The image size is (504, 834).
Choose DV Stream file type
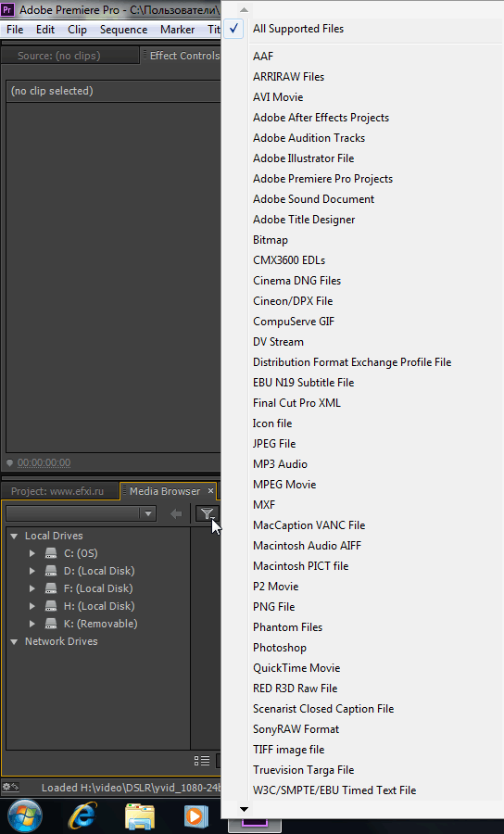(x=279, y=341)
